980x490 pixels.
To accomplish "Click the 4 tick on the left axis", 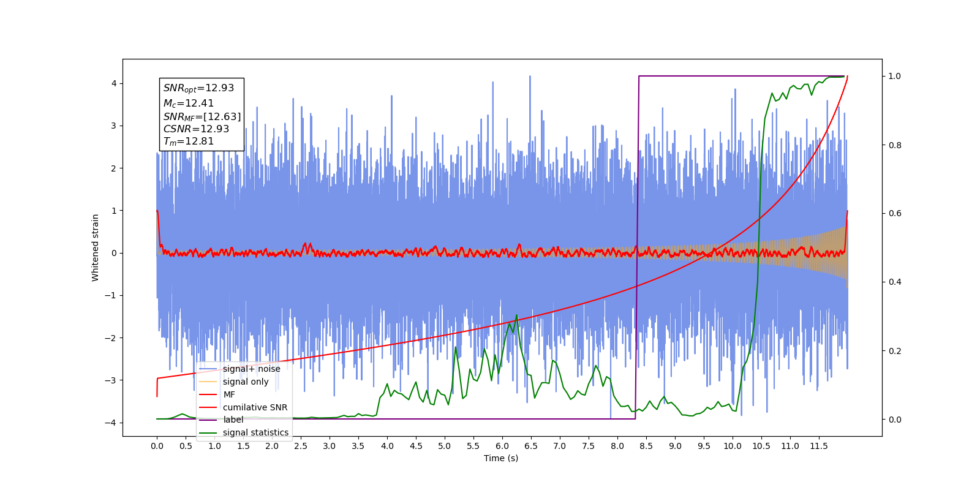I will click(114, 83).
